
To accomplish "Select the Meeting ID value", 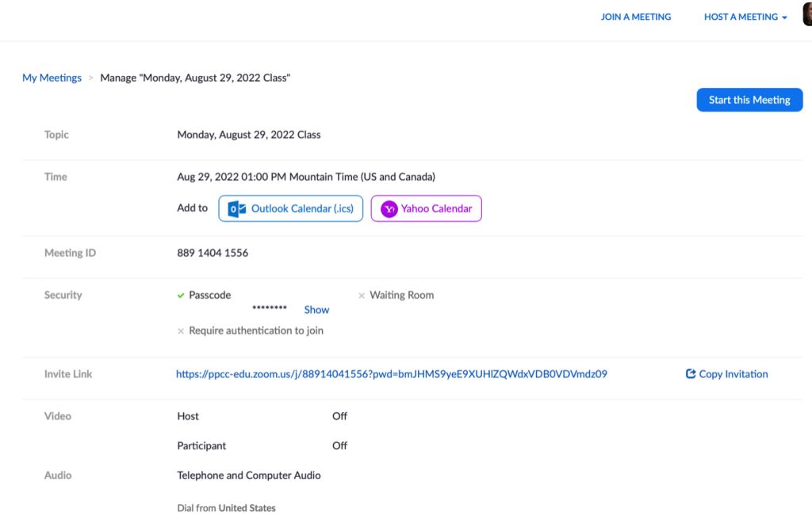I will click(213, 252).
